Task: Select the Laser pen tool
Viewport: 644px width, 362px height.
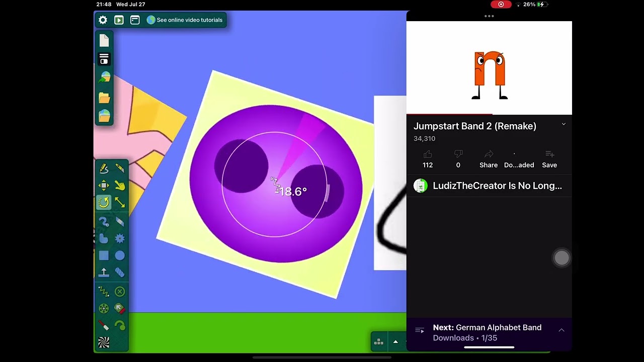Action: coord(104,325)
